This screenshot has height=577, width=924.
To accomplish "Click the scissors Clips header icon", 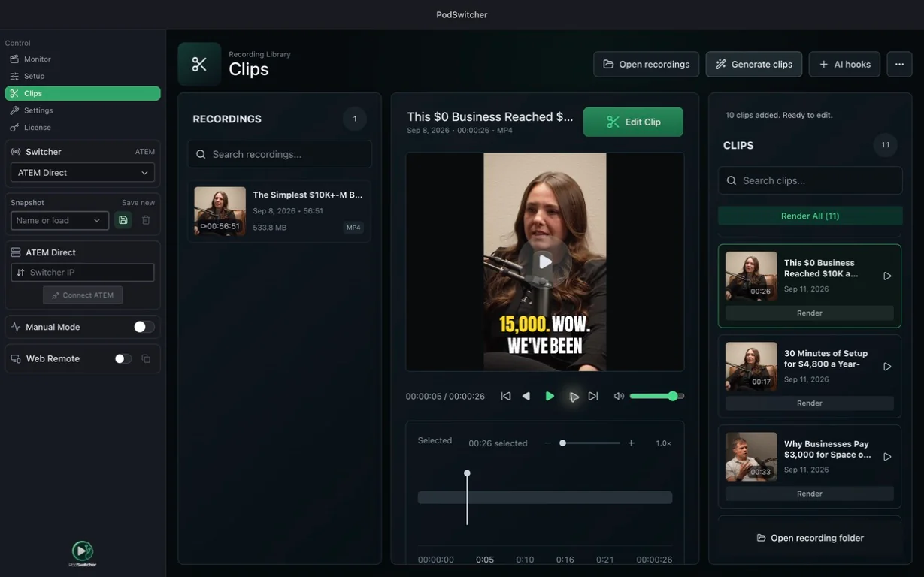I will (199, 64).
